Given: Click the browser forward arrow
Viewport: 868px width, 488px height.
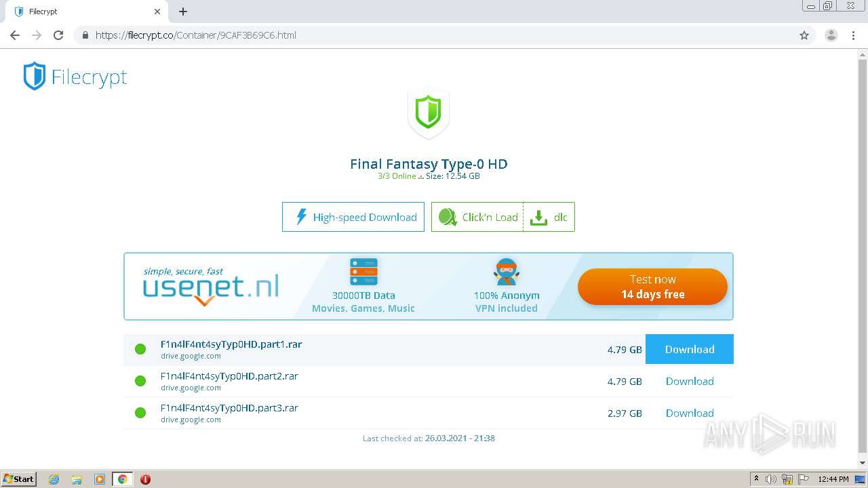Looking at the screenshot, I should (x=37, y=35).
